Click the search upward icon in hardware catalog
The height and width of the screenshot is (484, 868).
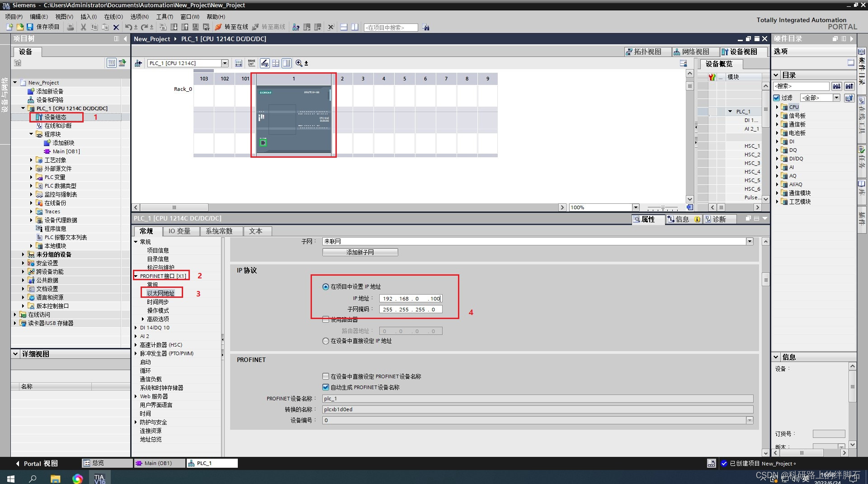[849, 86]
